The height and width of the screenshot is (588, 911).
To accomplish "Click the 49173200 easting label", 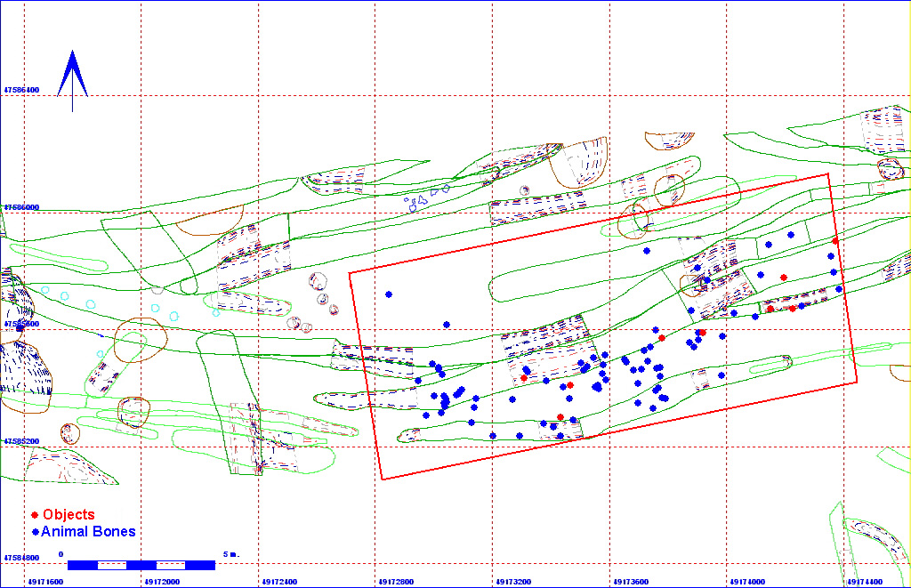I will click(x=513, y=582).
